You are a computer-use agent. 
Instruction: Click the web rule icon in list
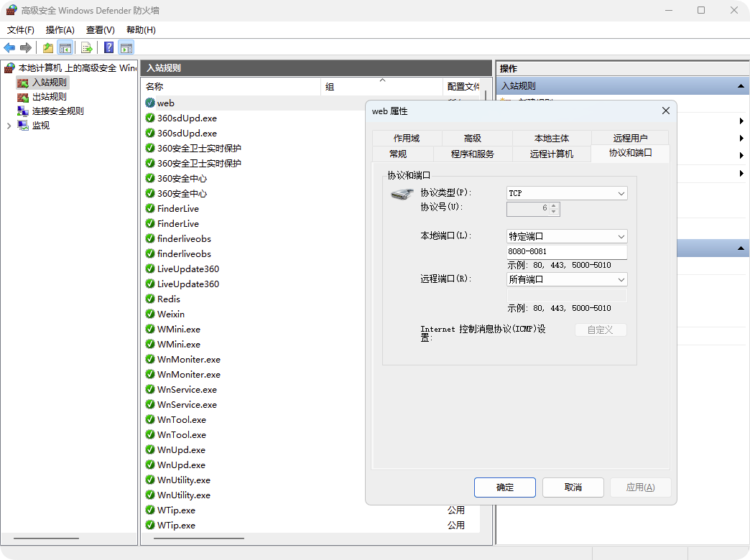[x=149, y=103]
